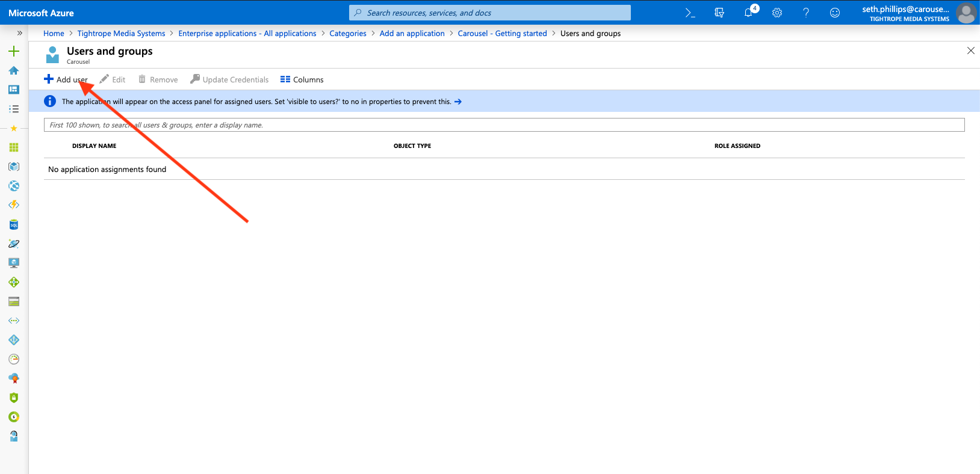Click the info icon in blue banner

[50, 101]
